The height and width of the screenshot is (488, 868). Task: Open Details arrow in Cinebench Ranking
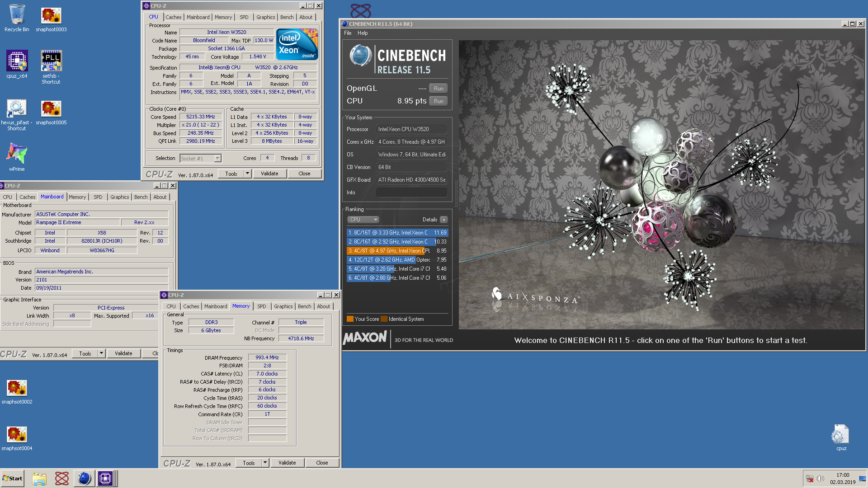(x=444, y=220)
